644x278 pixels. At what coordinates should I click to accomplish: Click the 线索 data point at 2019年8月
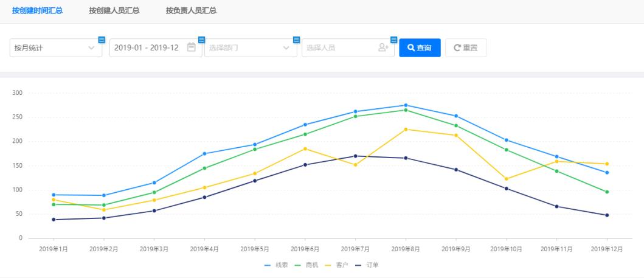coord(406,105)
